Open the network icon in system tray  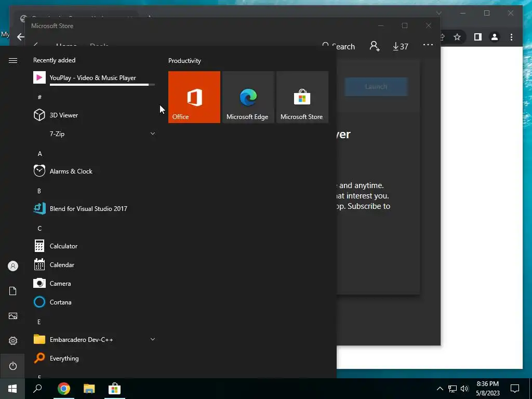click(x=453, y=389)
